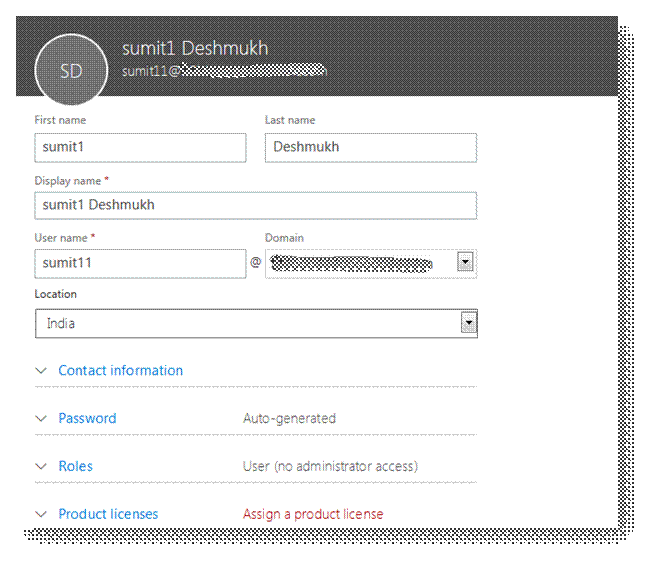
Task: Open the Domain combo box field
Action: click(x=358, y=264)
